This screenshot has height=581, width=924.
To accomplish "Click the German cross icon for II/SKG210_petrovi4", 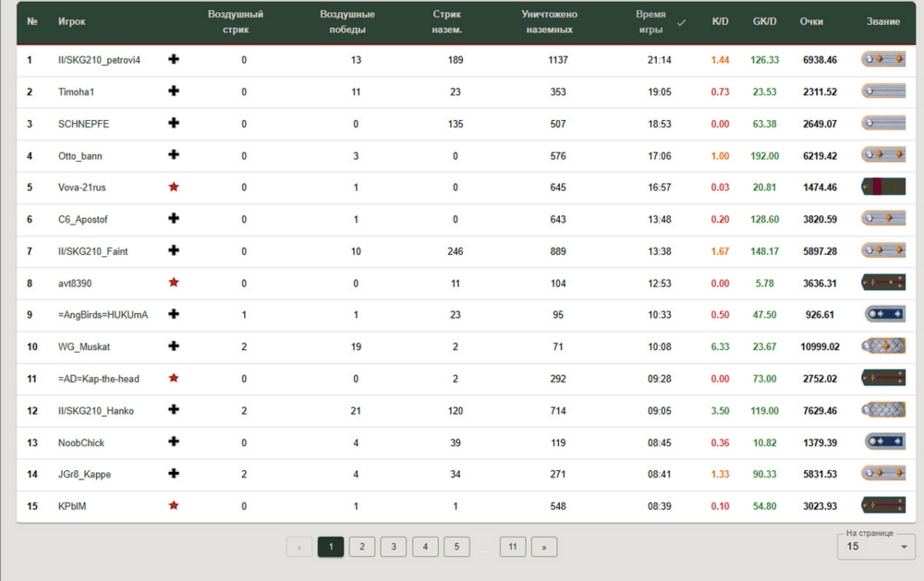I will (x=174, y=60).
